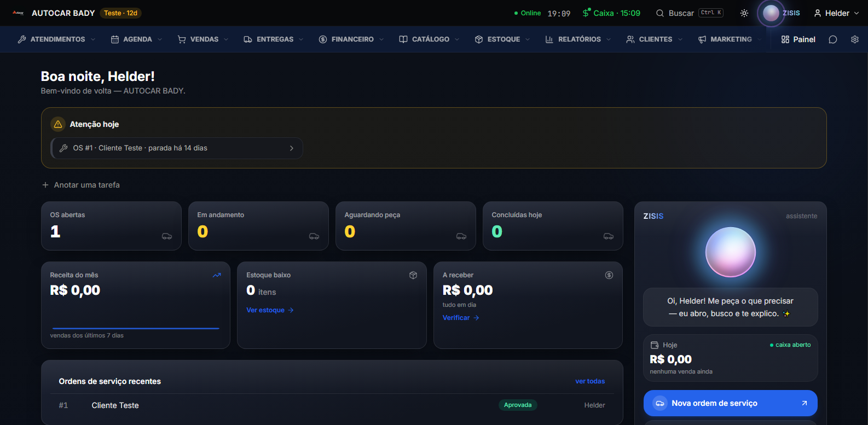Toggle the light/dark theme sun icon

click(x=744, y=13)
